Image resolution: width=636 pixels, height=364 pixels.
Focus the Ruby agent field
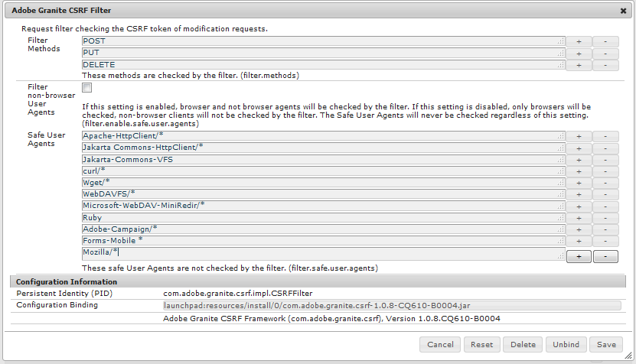pos(323,217)
